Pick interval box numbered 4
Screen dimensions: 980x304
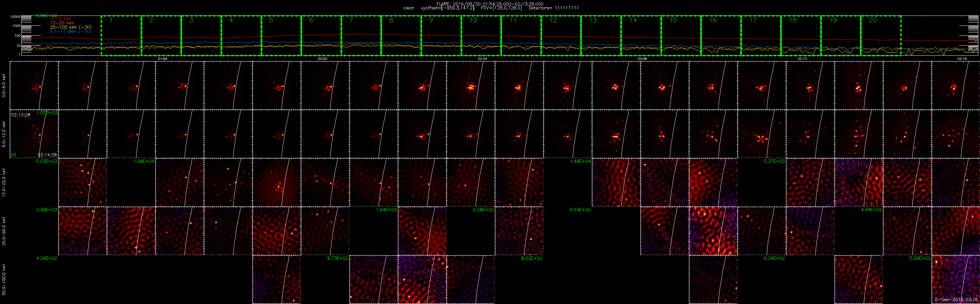click(x=241, y=36)
